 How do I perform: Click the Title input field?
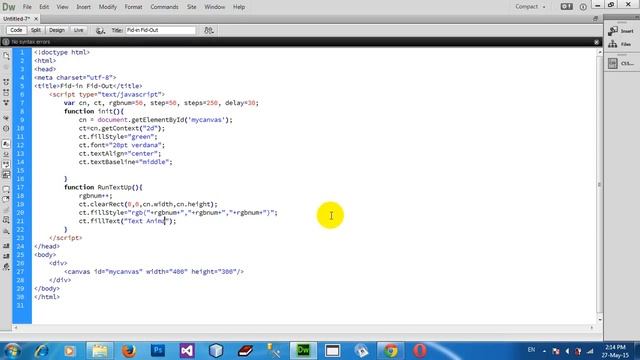pyautogui.click(x=160, y=30)
